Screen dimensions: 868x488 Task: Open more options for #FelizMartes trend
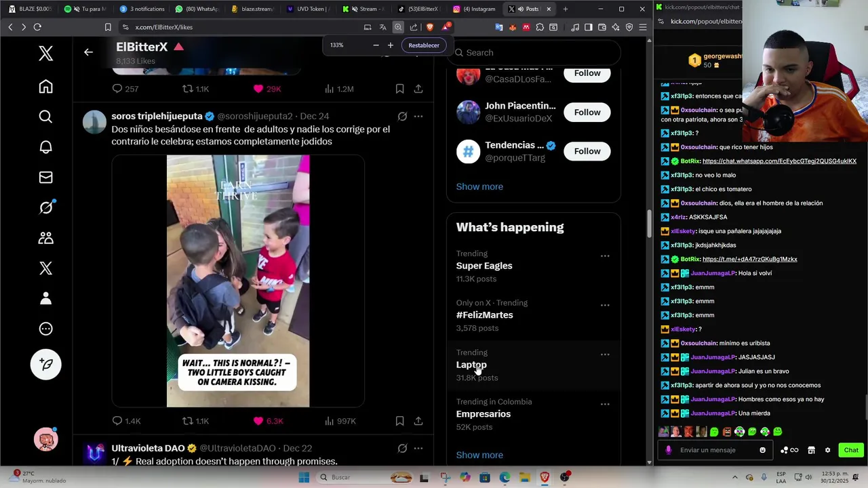click(605, 305)
